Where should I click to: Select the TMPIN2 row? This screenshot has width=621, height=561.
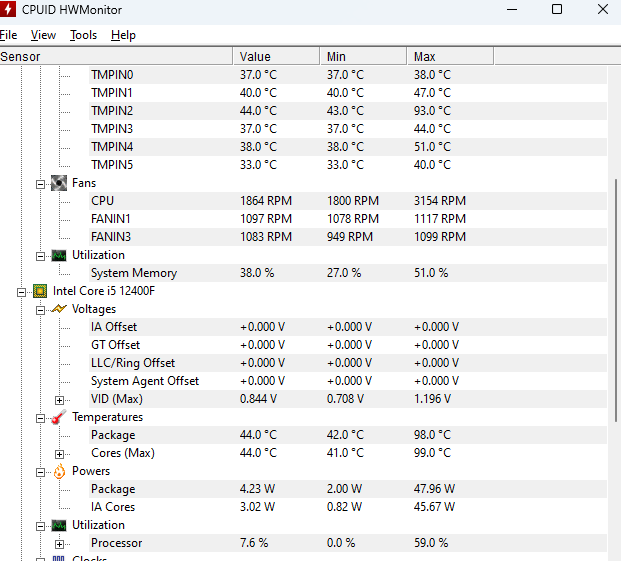[348, 111]
